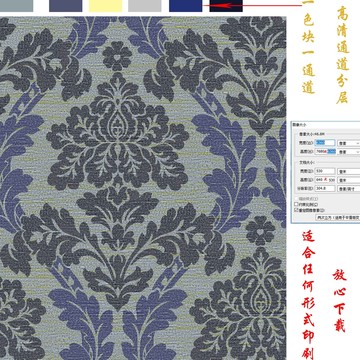Viewport: 360px width, 360px height.
Task: Choose the dark navy swatch by arrow
Action: click(226, 6)
